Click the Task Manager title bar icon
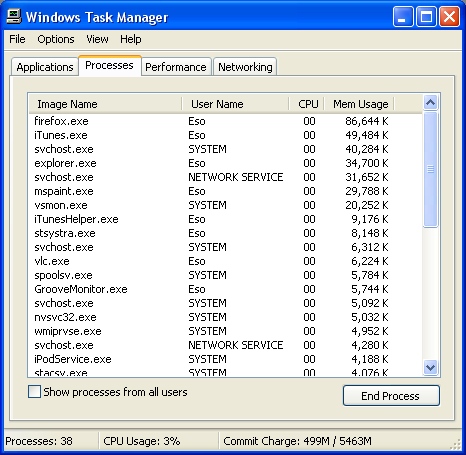466x455 pixels. point(14,16)
